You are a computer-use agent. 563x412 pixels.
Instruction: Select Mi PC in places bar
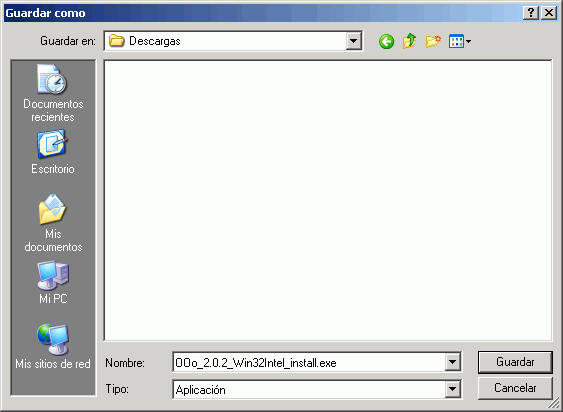pos(53,283)
